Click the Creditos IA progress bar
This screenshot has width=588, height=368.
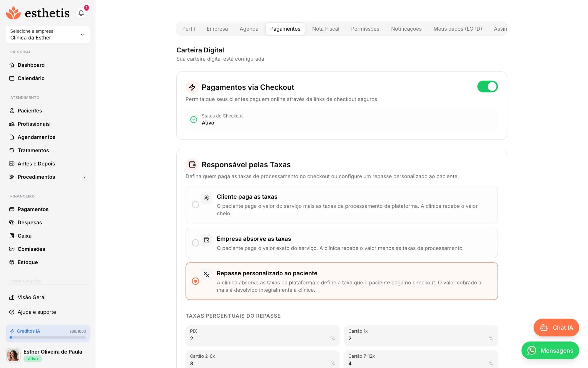48,338
